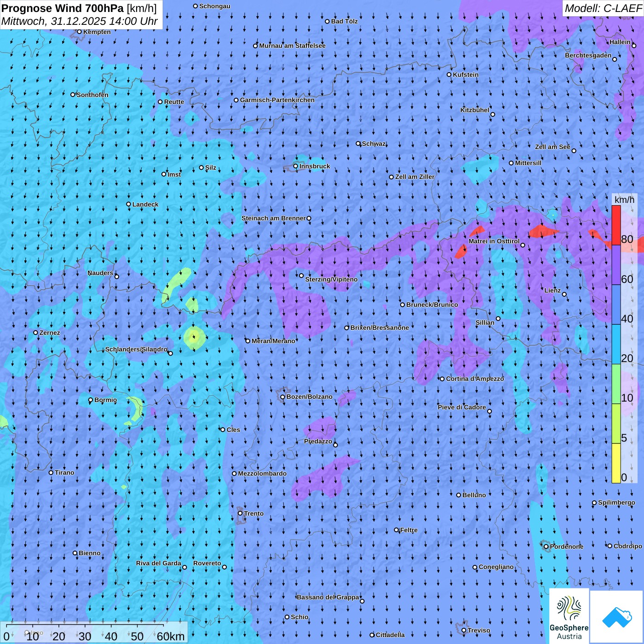644x644 pixels.
Task: Click the 'Riva del Garda' label
Action: (158, 563)
